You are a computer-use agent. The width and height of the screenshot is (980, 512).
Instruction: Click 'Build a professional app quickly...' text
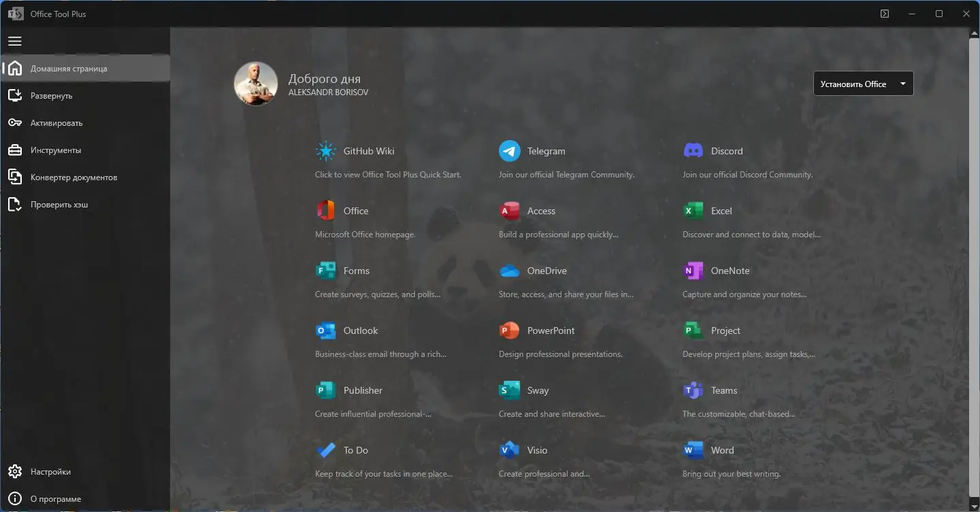point(559,235)
